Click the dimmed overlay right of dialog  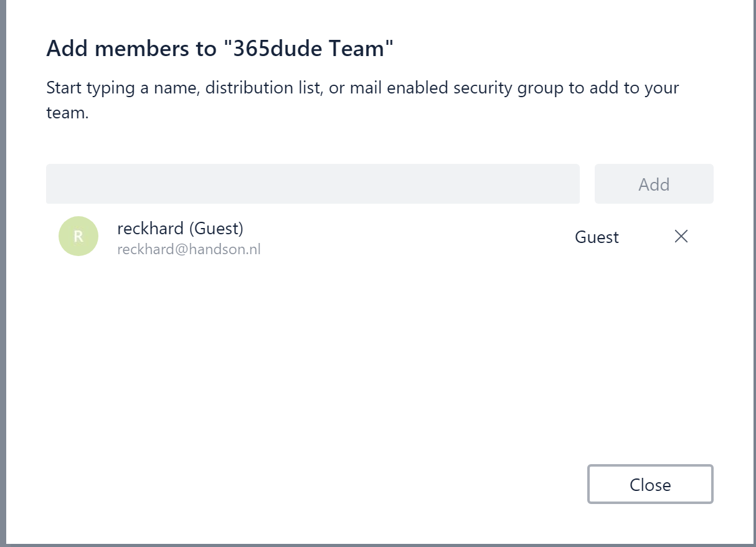click(754, 274)
